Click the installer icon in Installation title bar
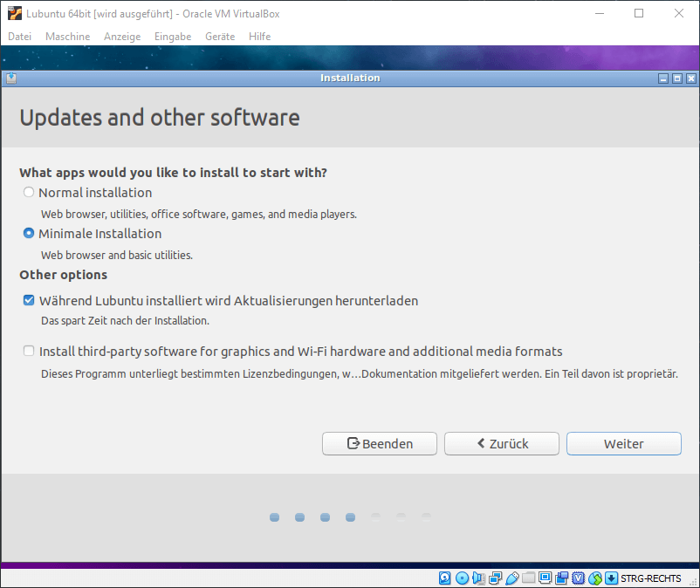 point(11,78)
